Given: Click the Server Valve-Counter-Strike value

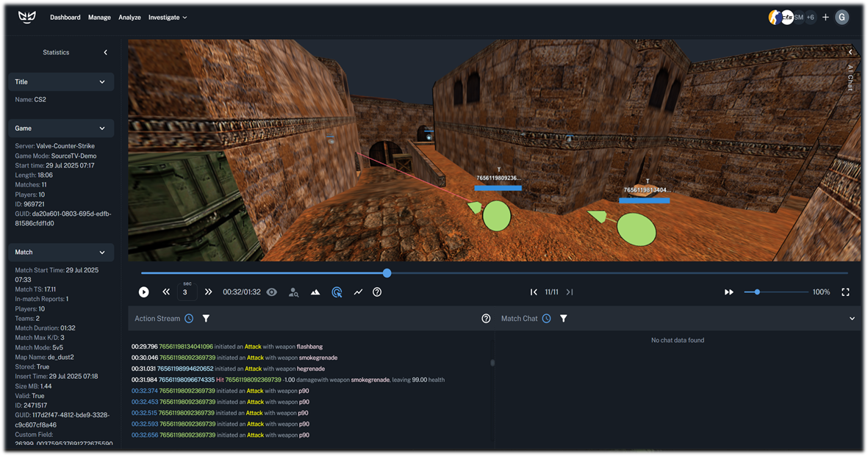Looking at the screenshot, I should 65,146.
